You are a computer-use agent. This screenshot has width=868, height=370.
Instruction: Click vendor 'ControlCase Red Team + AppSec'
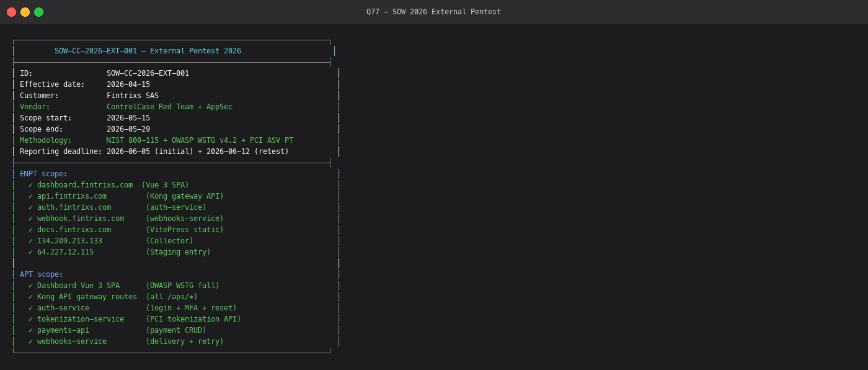[169, 107]
